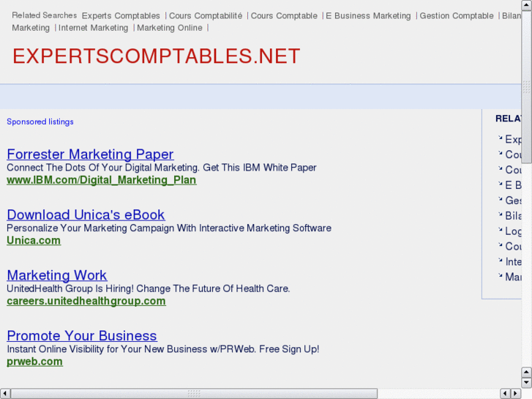
Task: Select Cours Comptable related search
Action: pyautogui.click(x=284, y=16)
